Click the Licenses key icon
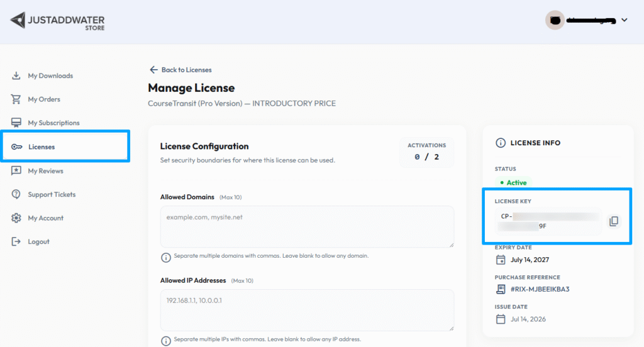This screenshot has height=347, width=644. [x=17, y=146]
